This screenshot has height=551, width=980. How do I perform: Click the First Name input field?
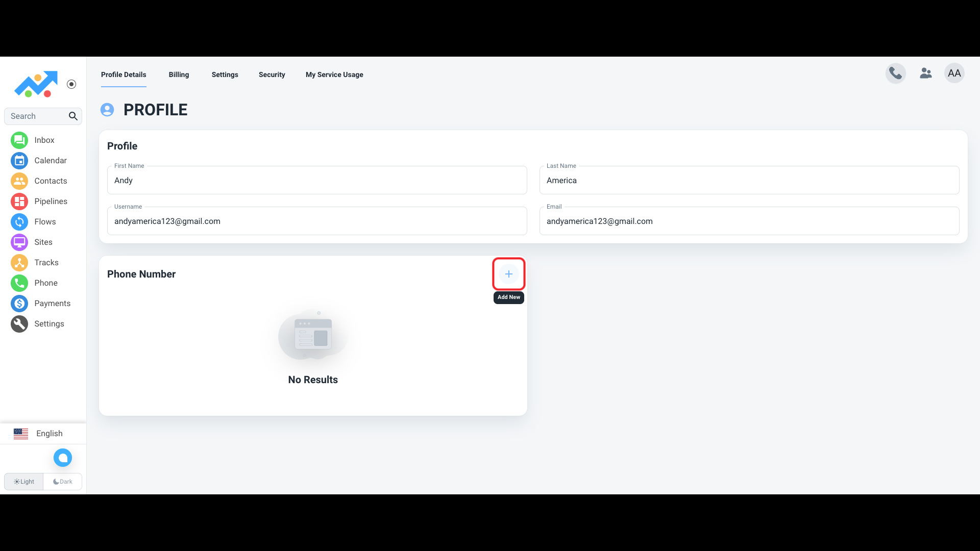(x=316, y=181)
